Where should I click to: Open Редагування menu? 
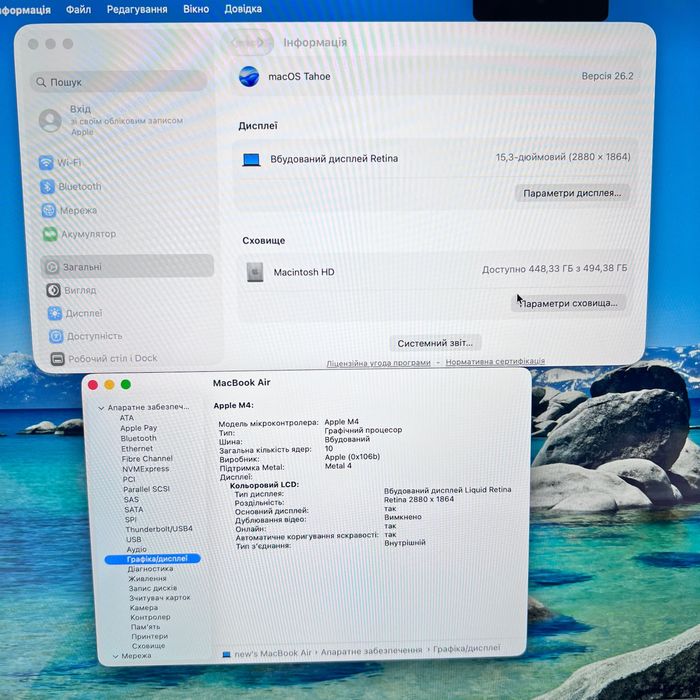(x=137, y=9)
